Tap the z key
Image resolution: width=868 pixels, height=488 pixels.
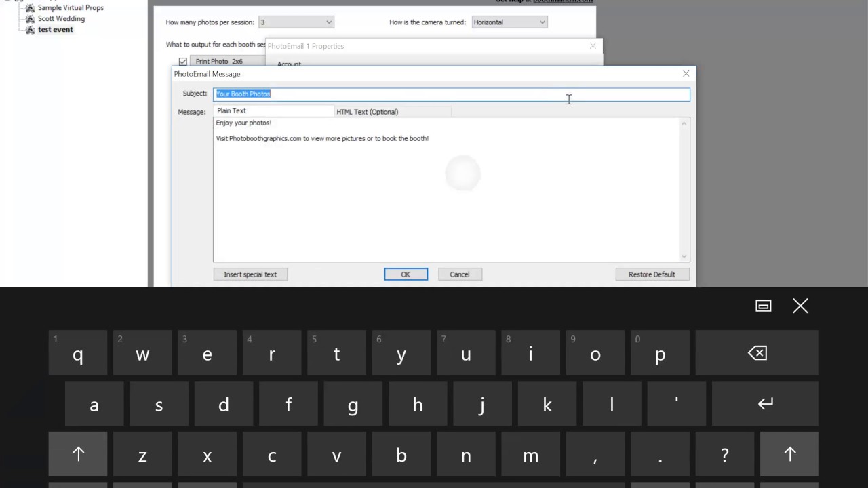point(142,455)
